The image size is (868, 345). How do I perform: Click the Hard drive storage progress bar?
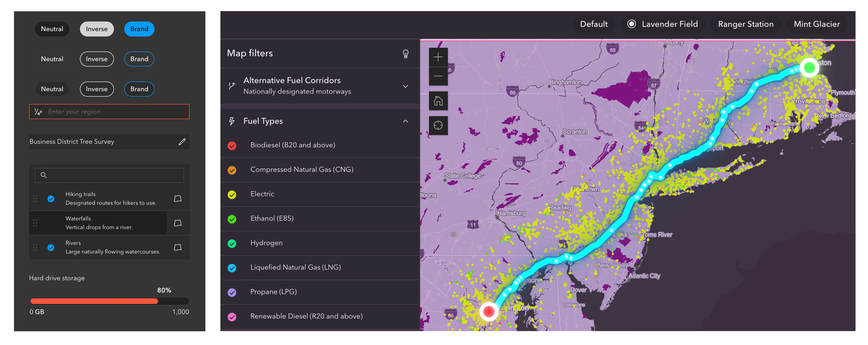[109, 301]
